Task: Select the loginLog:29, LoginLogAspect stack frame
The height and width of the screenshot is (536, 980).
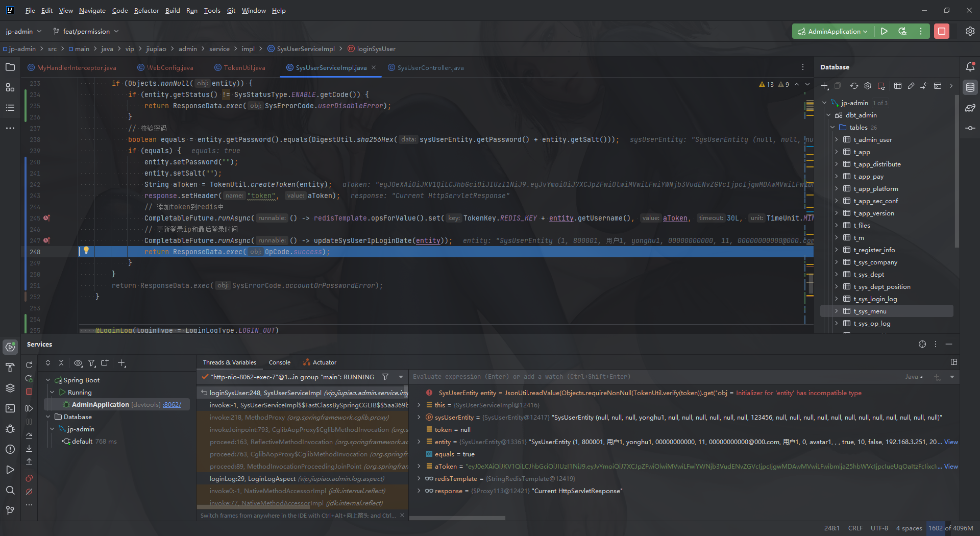Action: point(303,478)
